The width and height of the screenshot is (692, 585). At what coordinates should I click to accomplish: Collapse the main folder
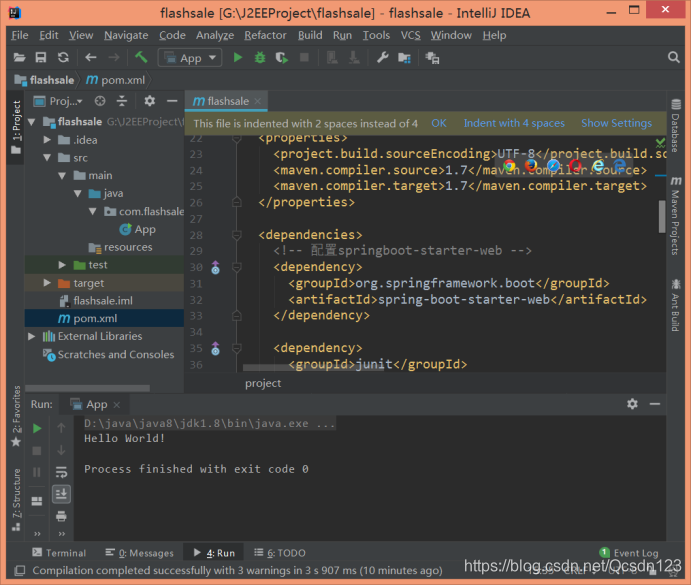[x=62, y=176]
